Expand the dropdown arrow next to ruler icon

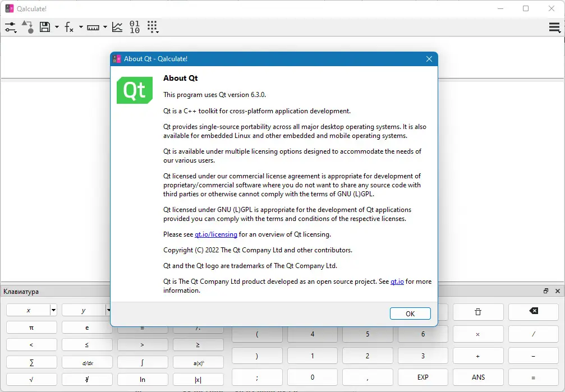tap(105, 27)
